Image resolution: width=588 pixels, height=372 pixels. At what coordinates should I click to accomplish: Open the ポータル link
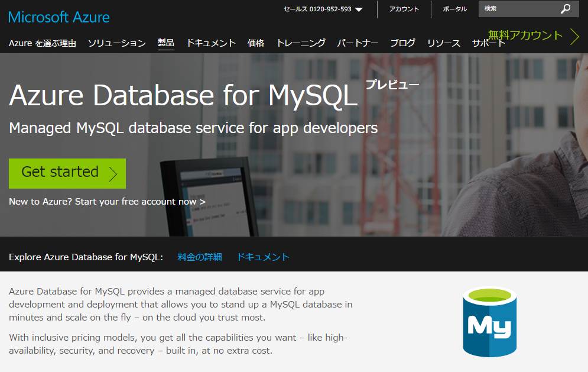pos(454,9)
